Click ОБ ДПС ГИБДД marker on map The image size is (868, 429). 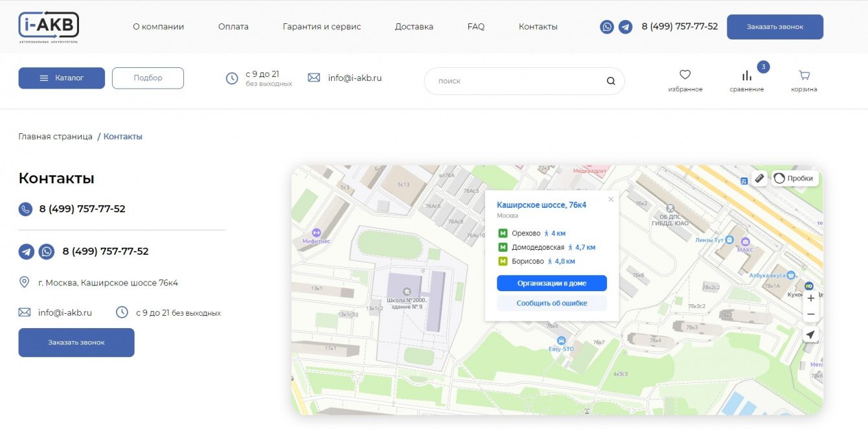[x=670, y=209]
